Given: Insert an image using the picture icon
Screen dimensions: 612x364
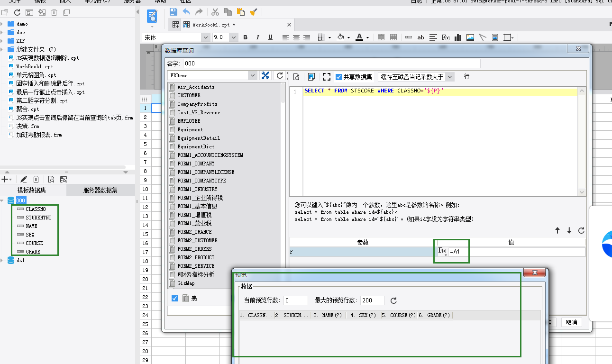Looking at the screenshot, I should [x=470, y=37].
